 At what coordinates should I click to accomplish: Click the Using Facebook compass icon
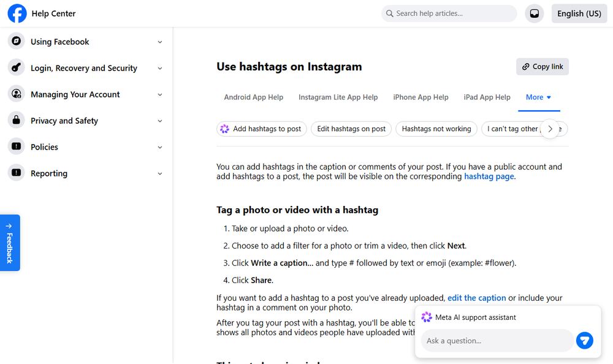click(17, 41)
